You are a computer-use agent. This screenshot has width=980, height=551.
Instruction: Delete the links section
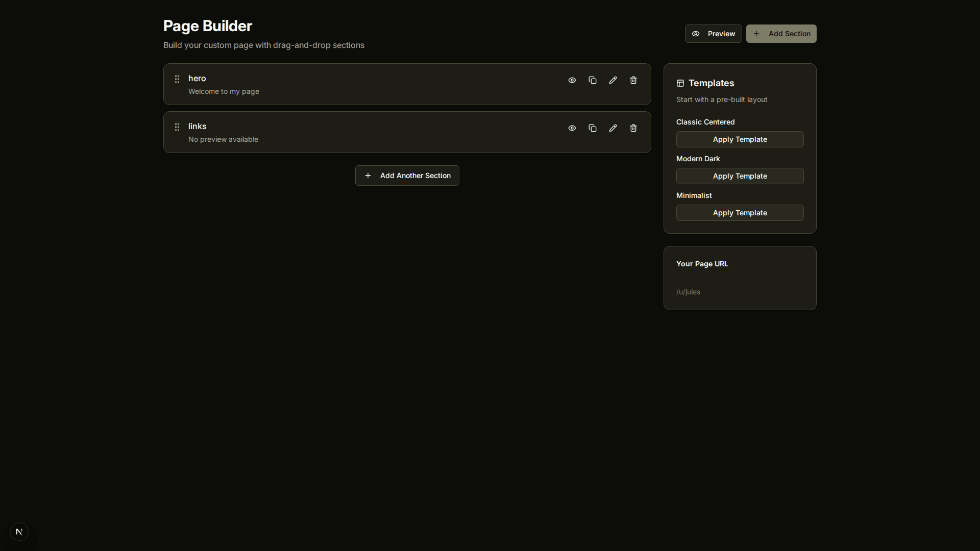633,128
